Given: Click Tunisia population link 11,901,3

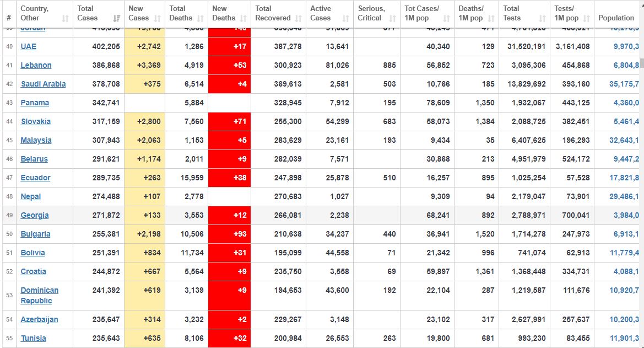Looking at the screenshot, I should coord(624,338).
